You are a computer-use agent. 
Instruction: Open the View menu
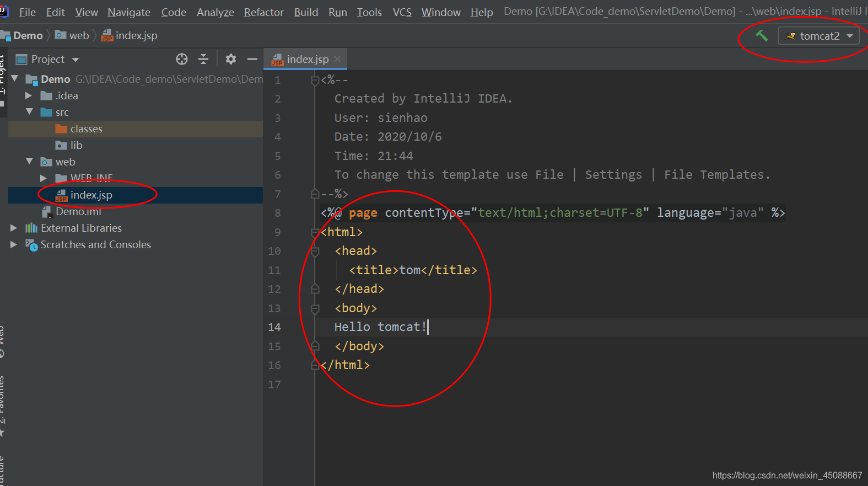click(x=87, y=12)
